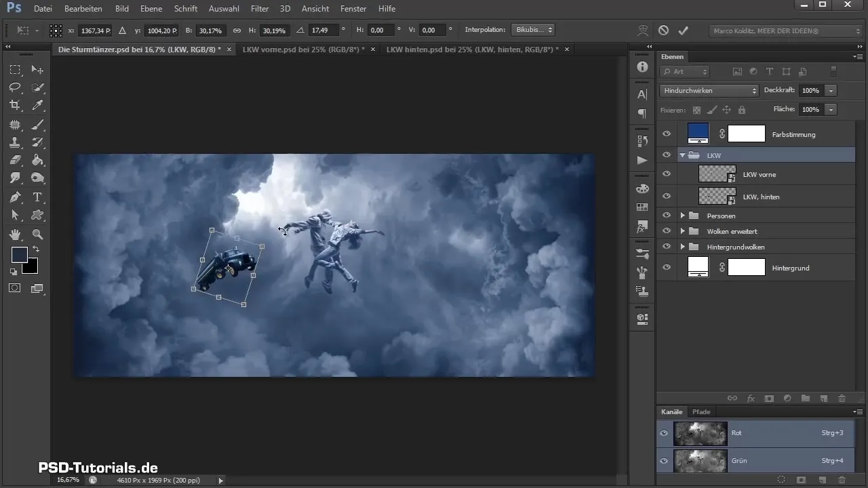Open the Filter menu
The width and height of the screenshot is (868, 488).
tap(260, 9)
